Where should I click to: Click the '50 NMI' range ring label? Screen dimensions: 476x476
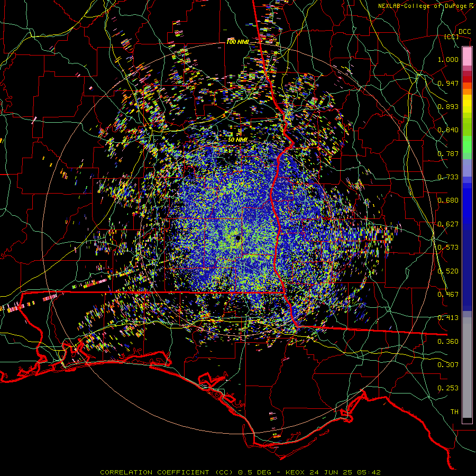(237, 140)
